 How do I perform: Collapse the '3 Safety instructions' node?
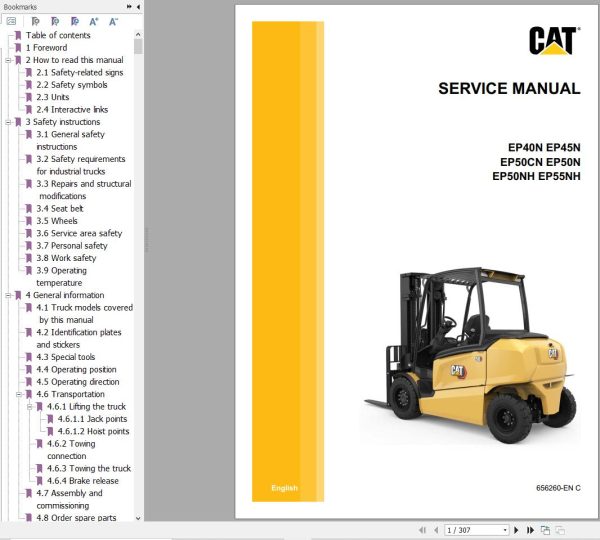(x=8, y=122)
